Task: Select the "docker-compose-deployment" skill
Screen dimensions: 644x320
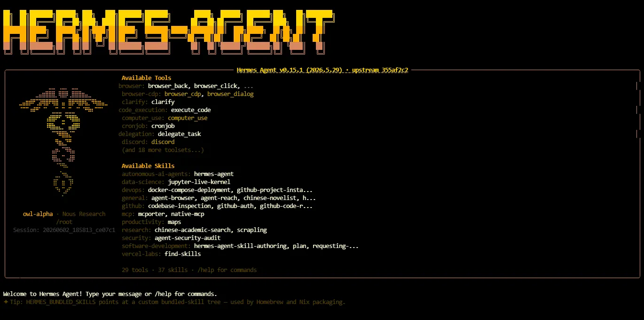Action: point(189,190)
